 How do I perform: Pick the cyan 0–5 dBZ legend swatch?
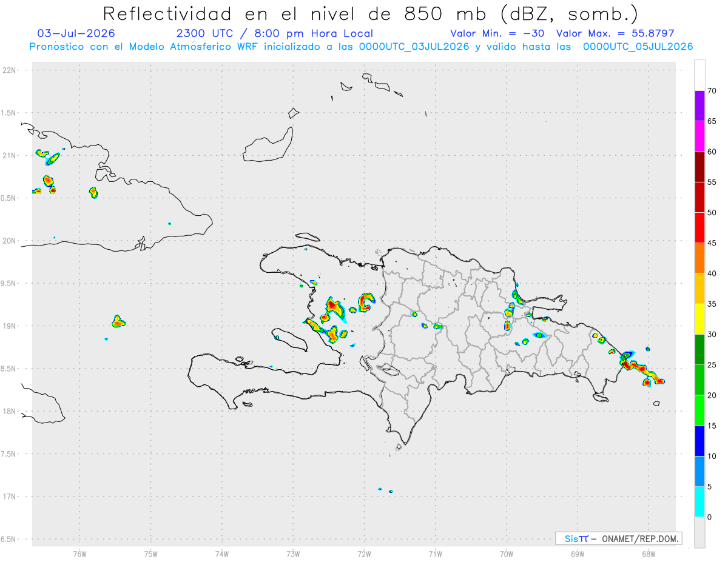(x=699, y=502)
